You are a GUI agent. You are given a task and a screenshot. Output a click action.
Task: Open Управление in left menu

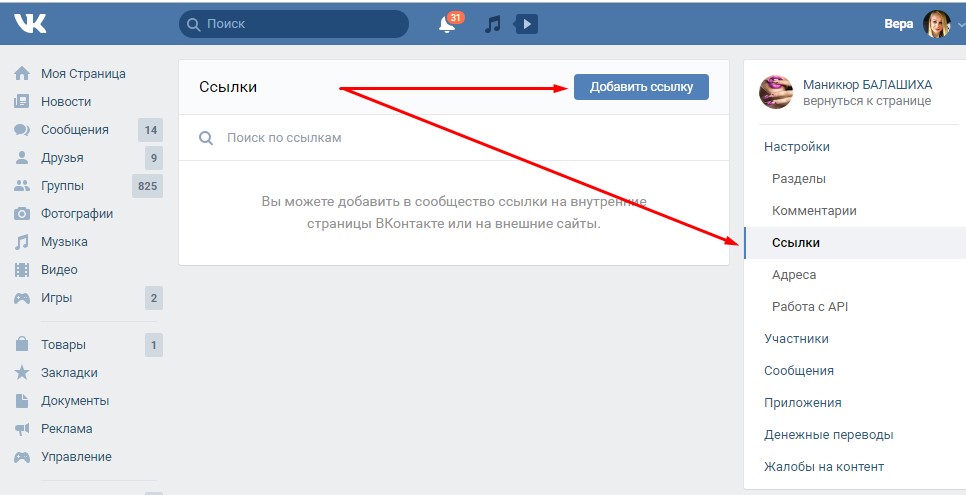click(x=76, y=457)
